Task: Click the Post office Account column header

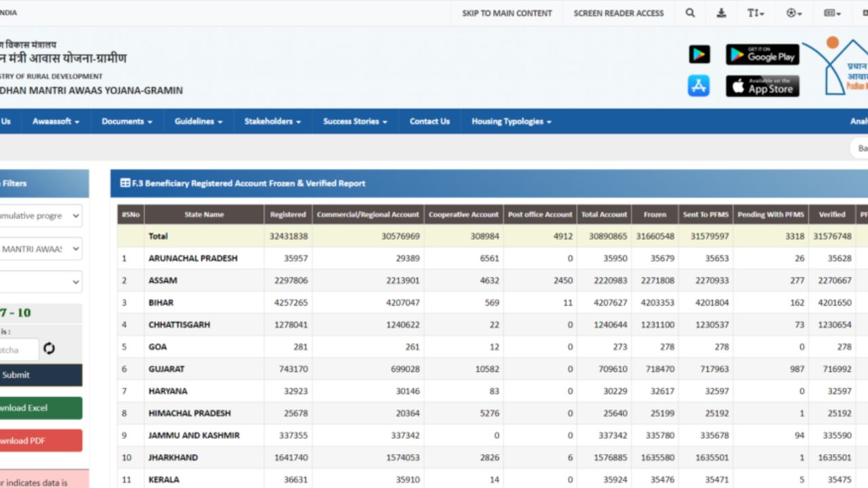Action: pyautogui.click(x=540, y=214)
